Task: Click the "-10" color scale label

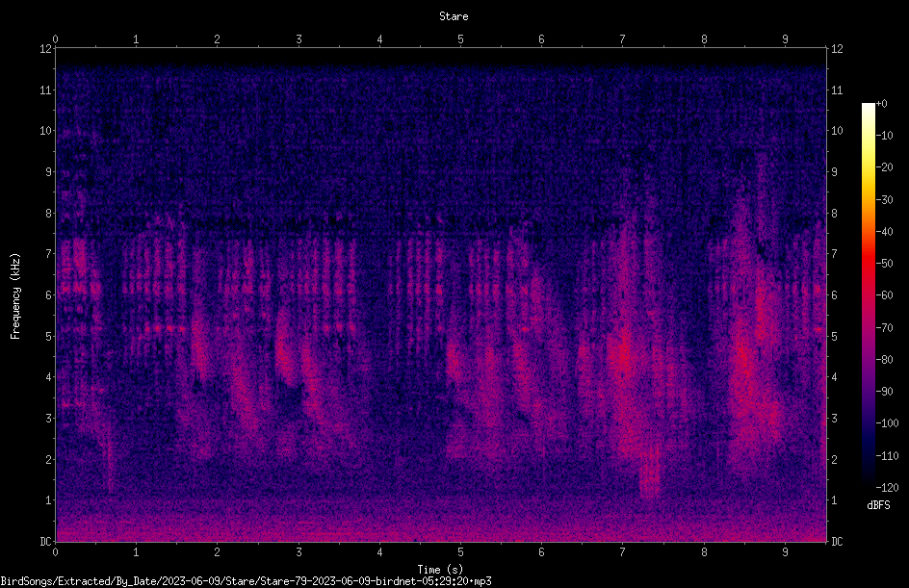Action: (884, 136)
